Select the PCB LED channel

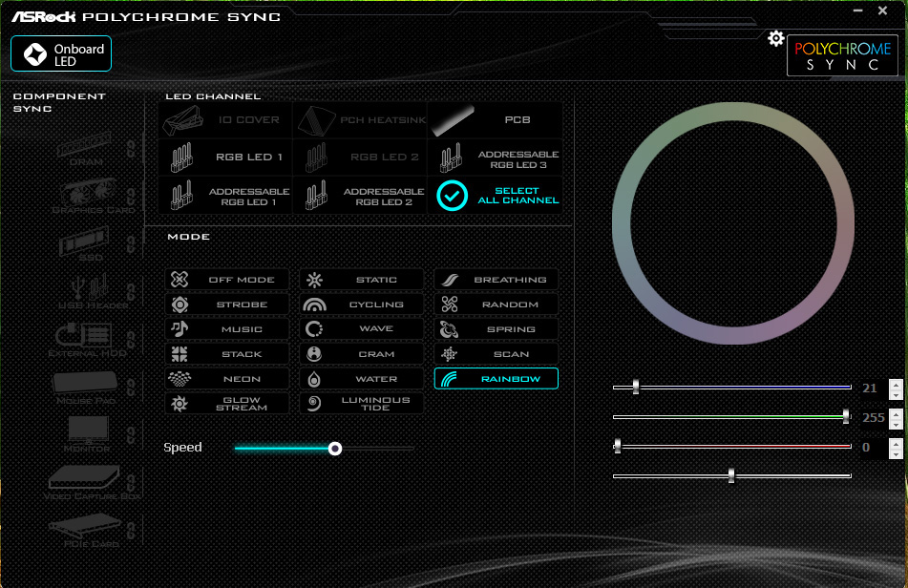496,120
